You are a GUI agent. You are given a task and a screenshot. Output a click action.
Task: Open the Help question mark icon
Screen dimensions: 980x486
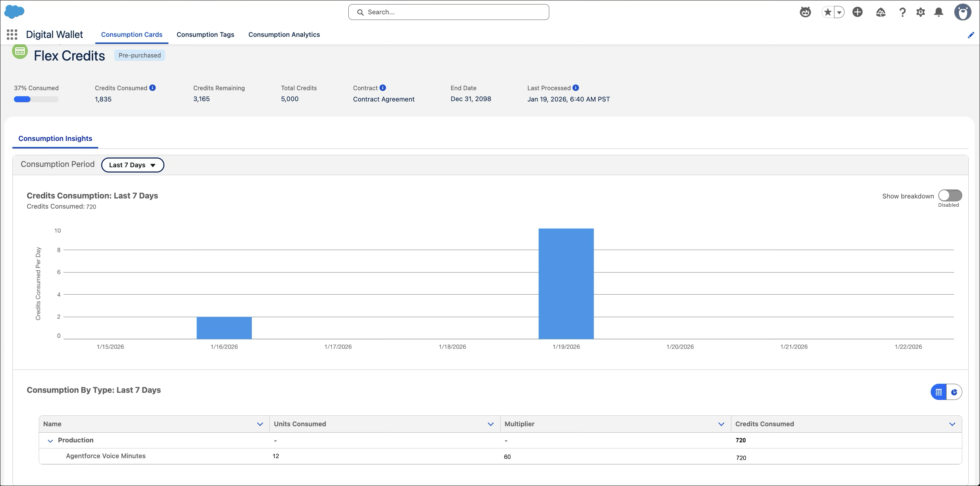pyautogui.click(x=902, y=12)
